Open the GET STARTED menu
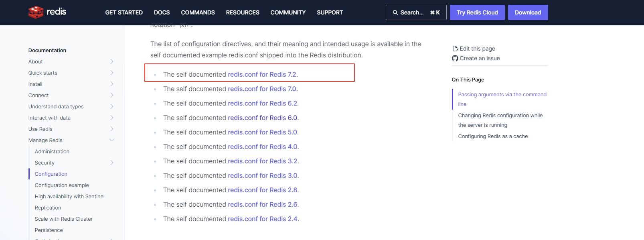This screenshot has height=240, width=644. click(124, 12)
